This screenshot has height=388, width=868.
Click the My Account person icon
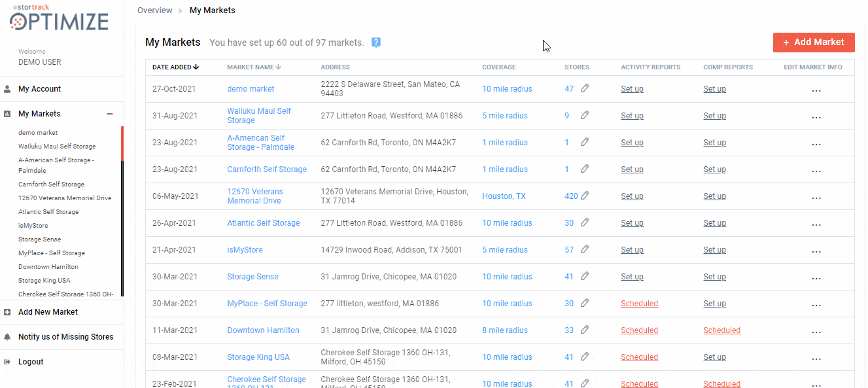tap(7, 89)
